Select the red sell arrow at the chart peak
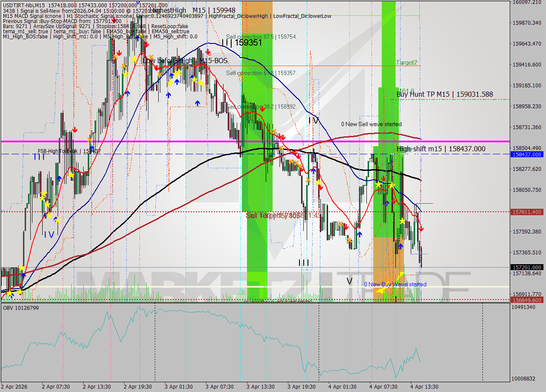 [x=208, y=51]
